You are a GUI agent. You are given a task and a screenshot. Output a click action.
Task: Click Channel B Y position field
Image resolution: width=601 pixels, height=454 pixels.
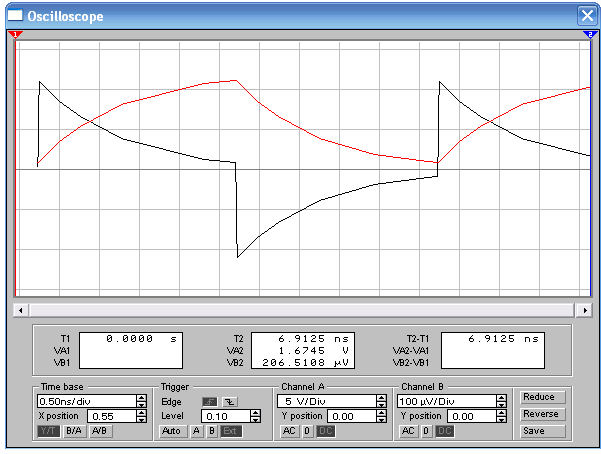(x=472, y=416)
